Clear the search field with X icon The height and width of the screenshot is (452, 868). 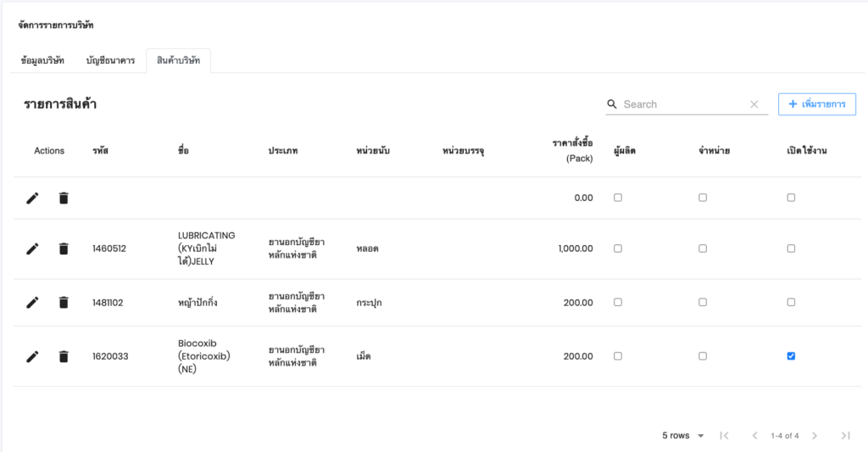(x=754, y=104)
